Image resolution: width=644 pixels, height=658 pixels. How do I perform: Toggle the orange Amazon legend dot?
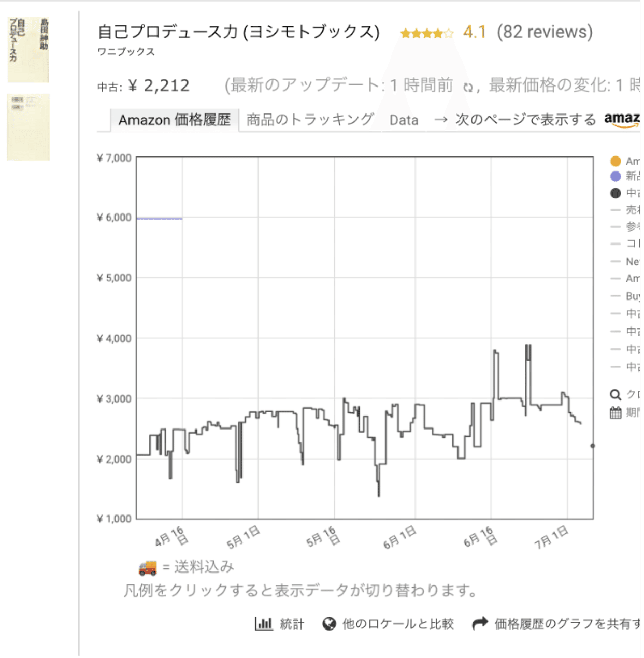615,161
